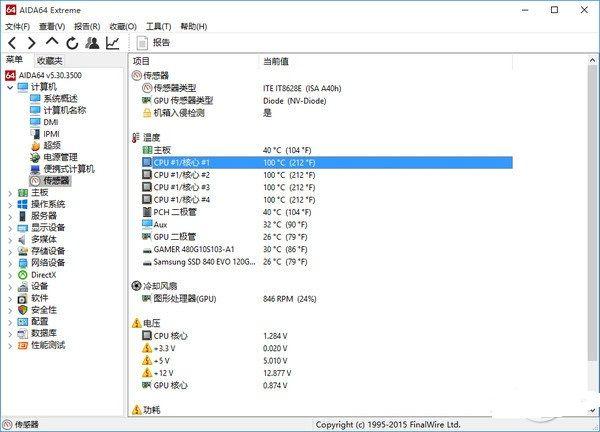This screenshot has height=432, width=600.
Task: Select the 图形处理器(GPU) fan row
Action: pyautogui.click(x=327, y=298)
